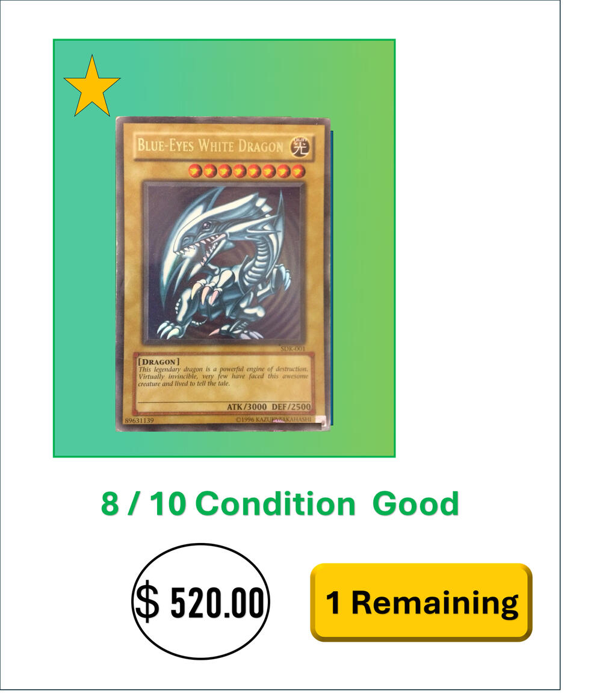The image size is (591, 700).
Task: Click the card's flavor text description
Action: click(x=223, y=376)
